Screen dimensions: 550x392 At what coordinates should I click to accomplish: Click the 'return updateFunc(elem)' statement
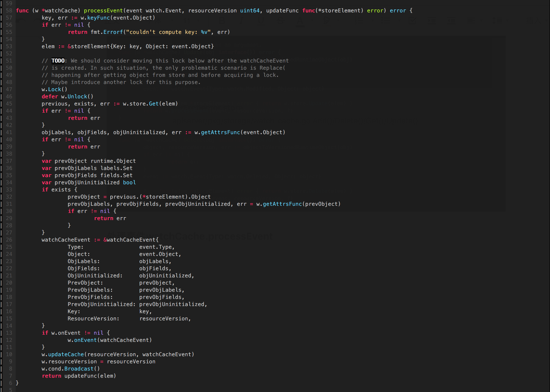[79, 376]
